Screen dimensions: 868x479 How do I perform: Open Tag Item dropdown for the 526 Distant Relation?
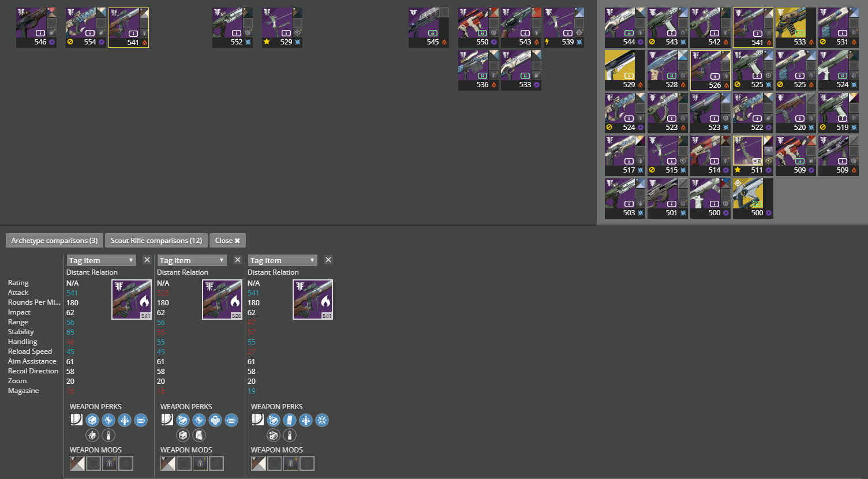click(192, 260)
